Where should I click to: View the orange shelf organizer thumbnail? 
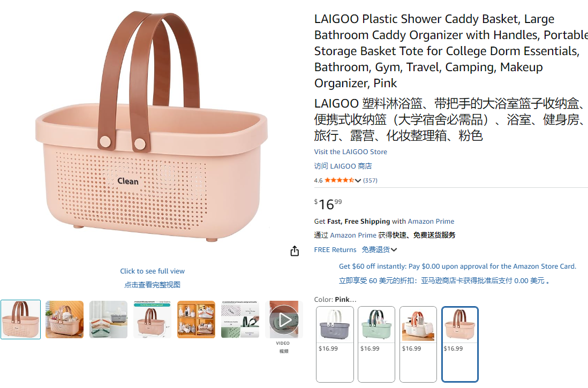196,319
